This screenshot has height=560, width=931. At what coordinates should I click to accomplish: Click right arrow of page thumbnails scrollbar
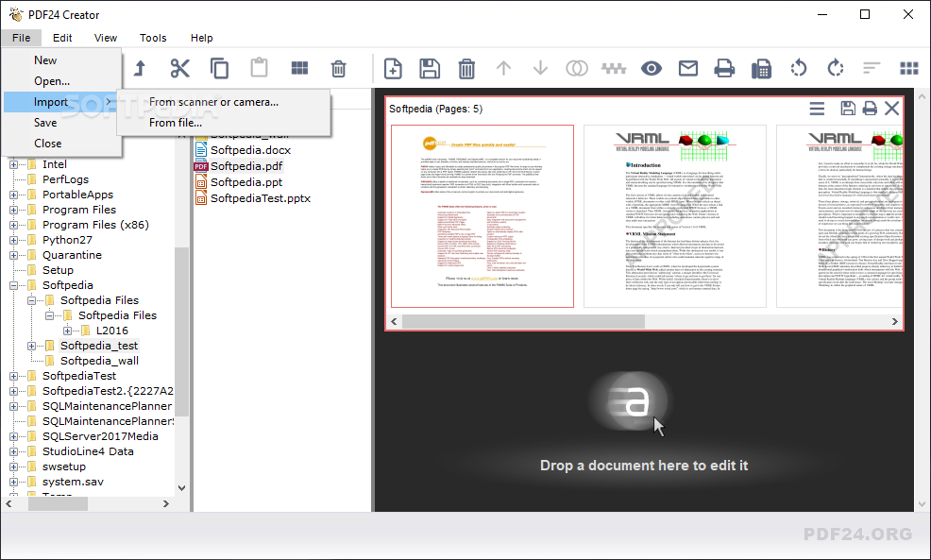[895, 321]
